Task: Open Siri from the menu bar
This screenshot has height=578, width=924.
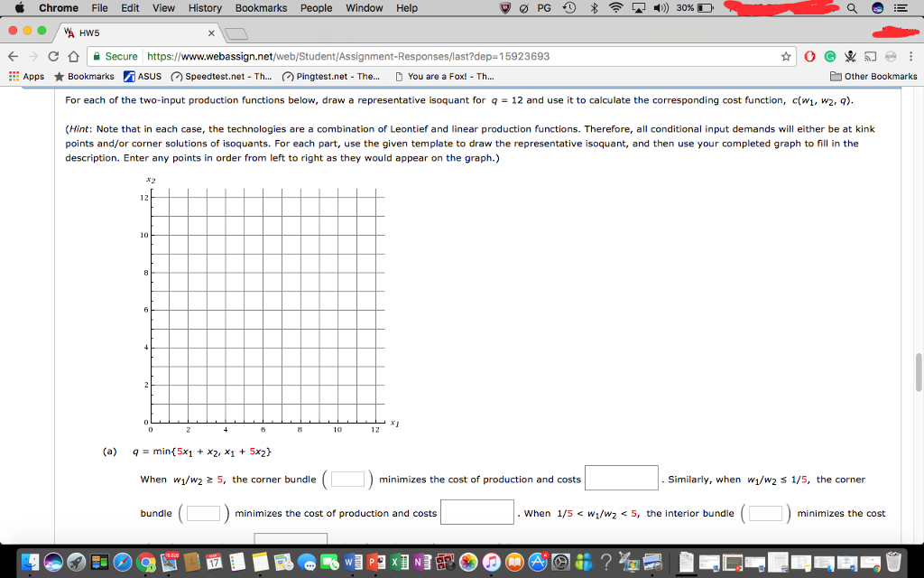Action: coord(877,8)
